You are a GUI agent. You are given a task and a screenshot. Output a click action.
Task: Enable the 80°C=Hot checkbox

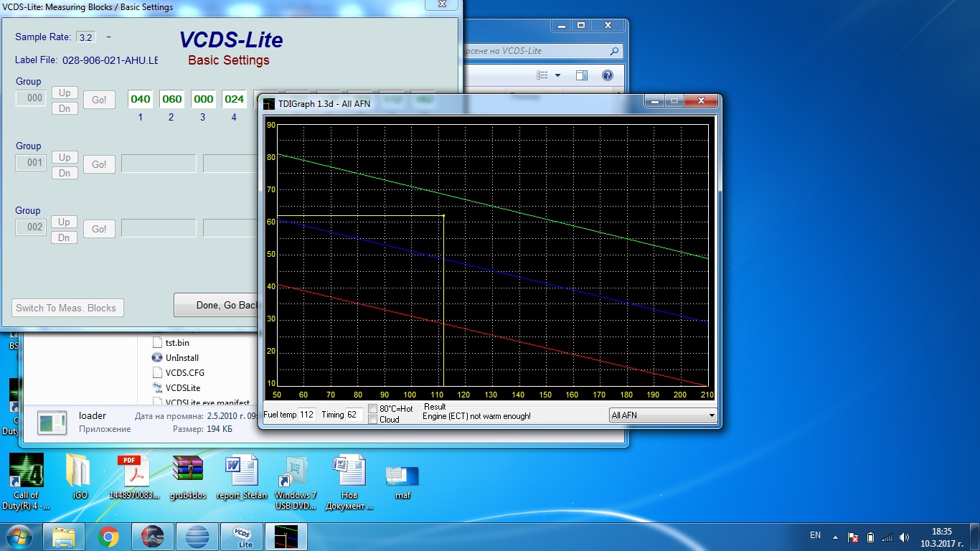(x=373, y=408)
